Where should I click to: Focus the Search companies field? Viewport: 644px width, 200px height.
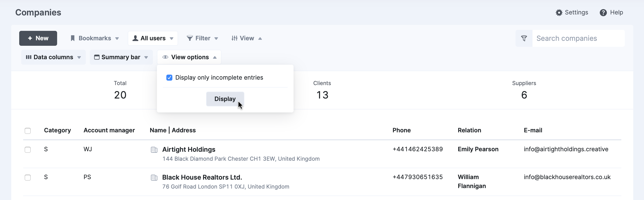point(578,38)
